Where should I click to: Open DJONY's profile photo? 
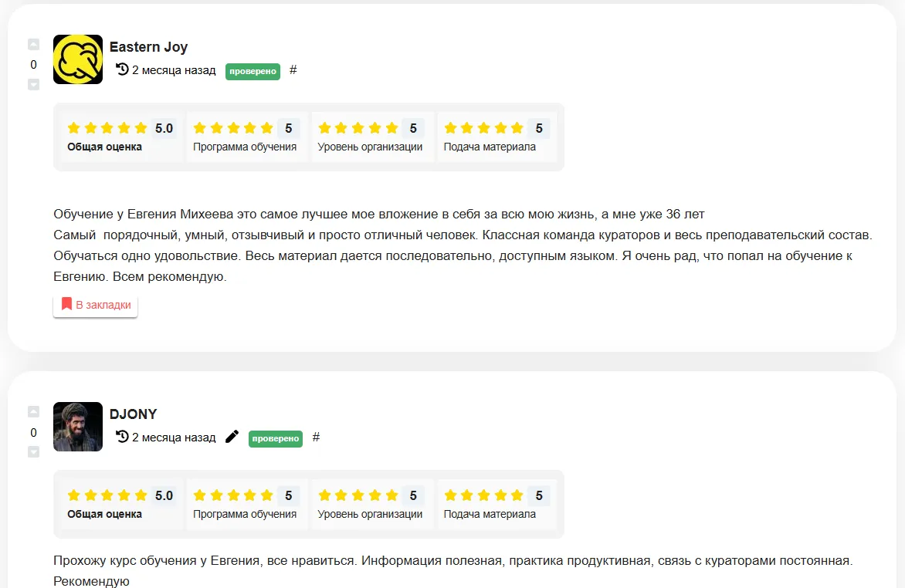tap(78, 427)
